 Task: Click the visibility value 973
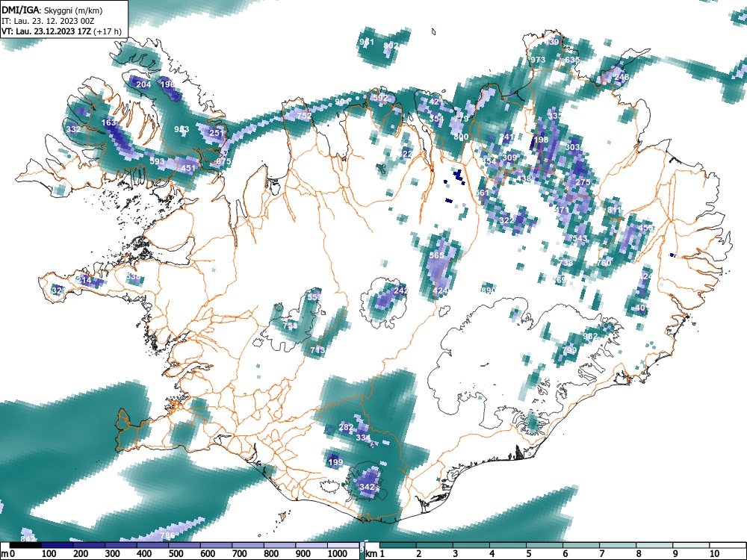coord(538,60)
